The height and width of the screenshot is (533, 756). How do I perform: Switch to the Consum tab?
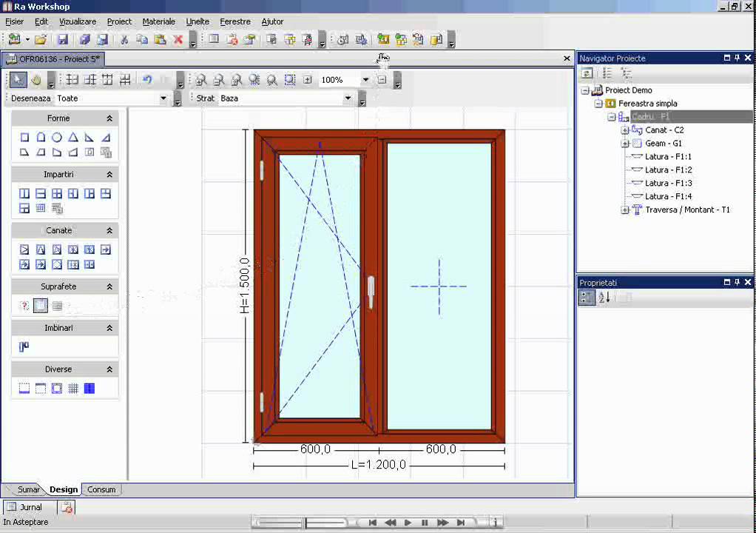[101, 489]
